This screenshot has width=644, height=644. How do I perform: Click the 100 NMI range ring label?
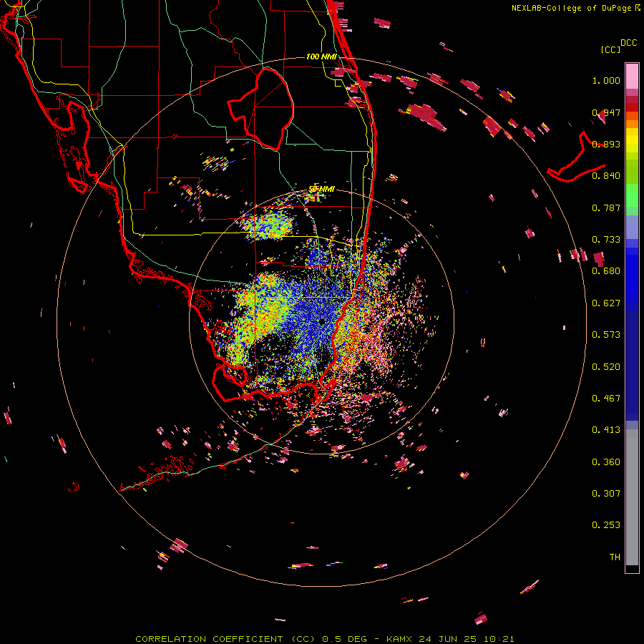coord(321,57)
